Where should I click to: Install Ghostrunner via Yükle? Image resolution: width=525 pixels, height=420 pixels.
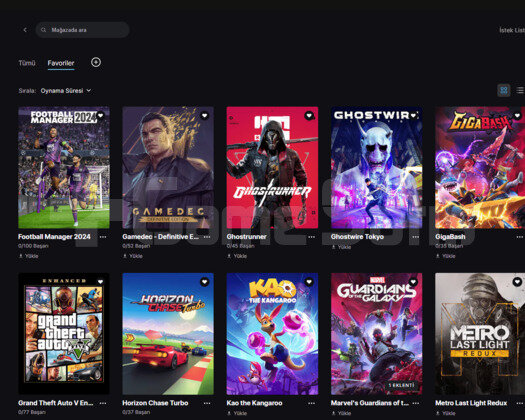(237, 256)
